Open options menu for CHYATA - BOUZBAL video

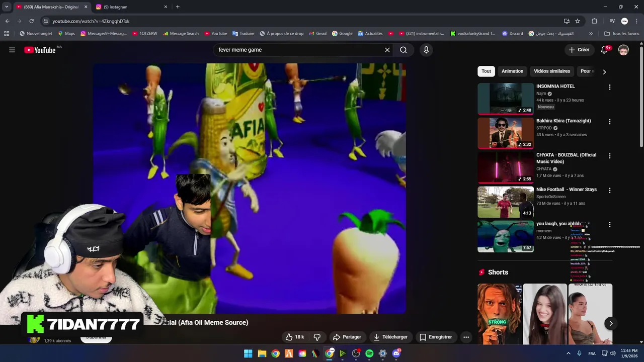[610, 156]
